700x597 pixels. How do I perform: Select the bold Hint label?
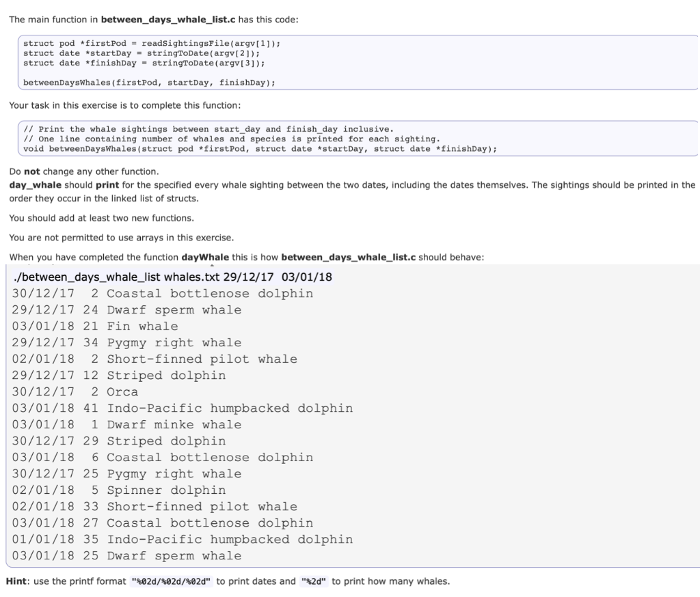(x=17, y=581)
